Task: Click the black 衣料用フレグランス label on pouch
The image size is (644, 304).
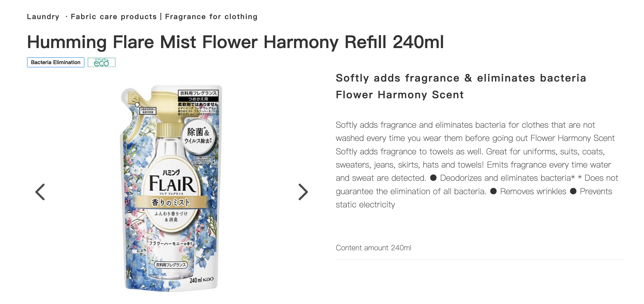Action: point(198,93)
